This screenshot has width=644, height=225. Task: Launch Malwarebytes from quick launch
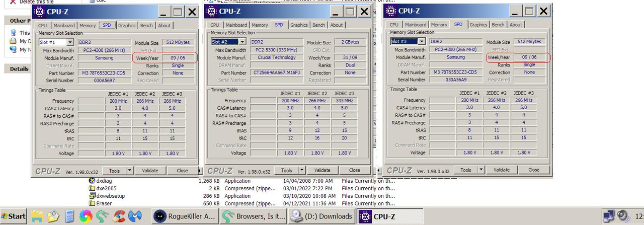point(135,216)
